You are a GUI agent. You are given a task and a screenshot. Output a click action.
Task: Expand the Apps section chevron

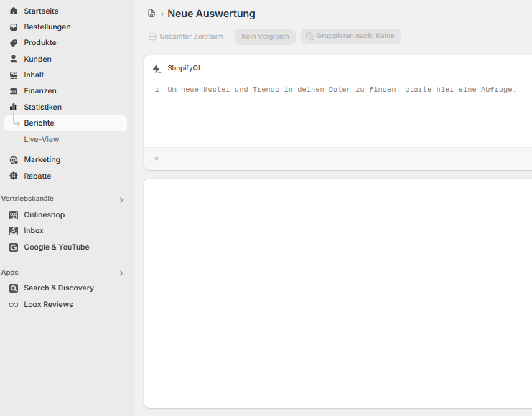point(121,273)
